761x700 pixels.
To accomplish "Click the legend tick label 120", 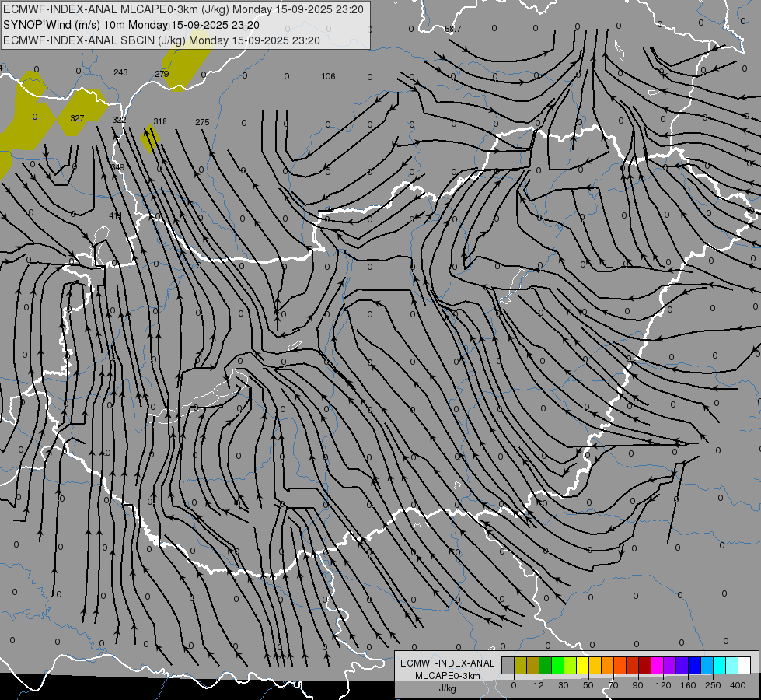I will click(x=663, y=685).
